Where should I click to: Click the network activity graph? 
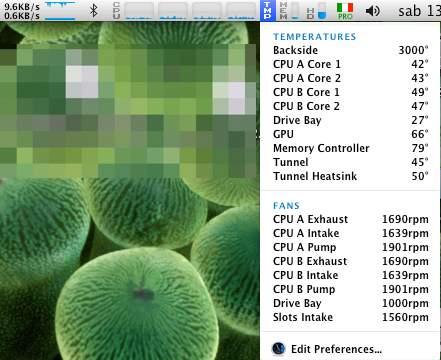tap(60, 11)
